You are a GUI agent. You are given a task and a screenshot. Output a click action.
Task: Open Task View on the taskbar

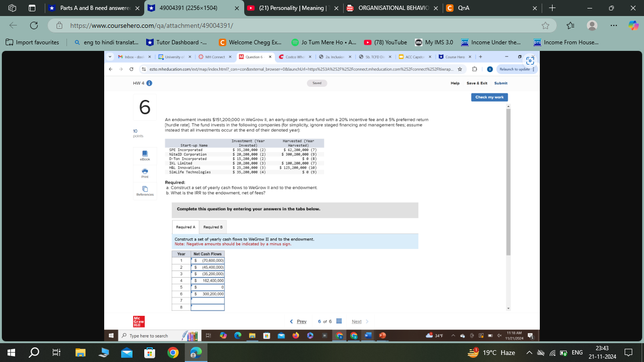coord(57,352)
